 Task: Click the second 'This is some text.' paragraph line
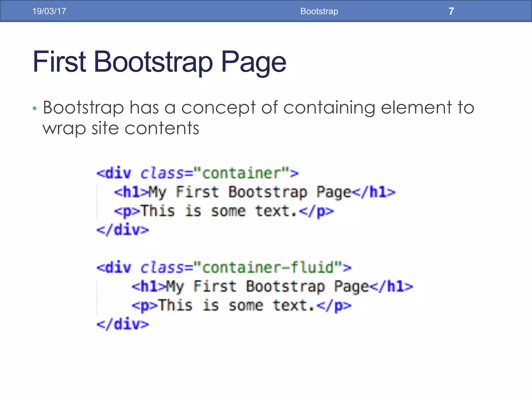click(x=242, y=305)
